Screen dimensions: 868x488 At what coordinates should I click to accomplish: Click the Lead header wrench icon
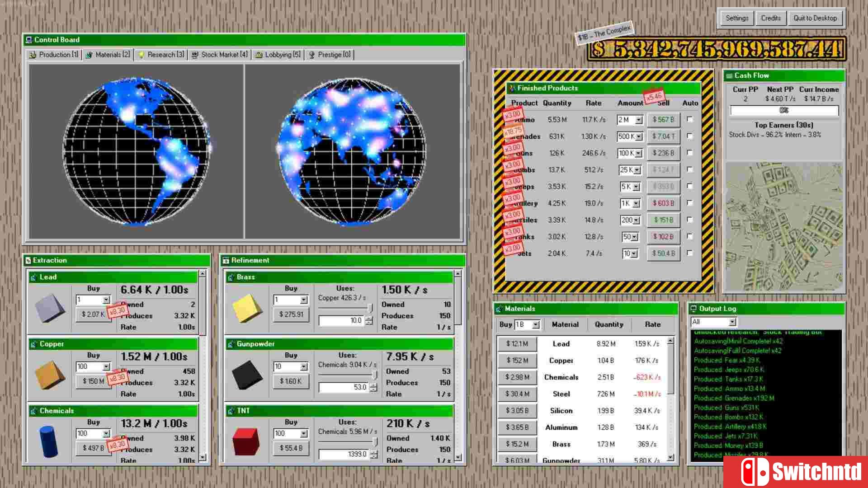pyautogui.click(x=33, y=277)
